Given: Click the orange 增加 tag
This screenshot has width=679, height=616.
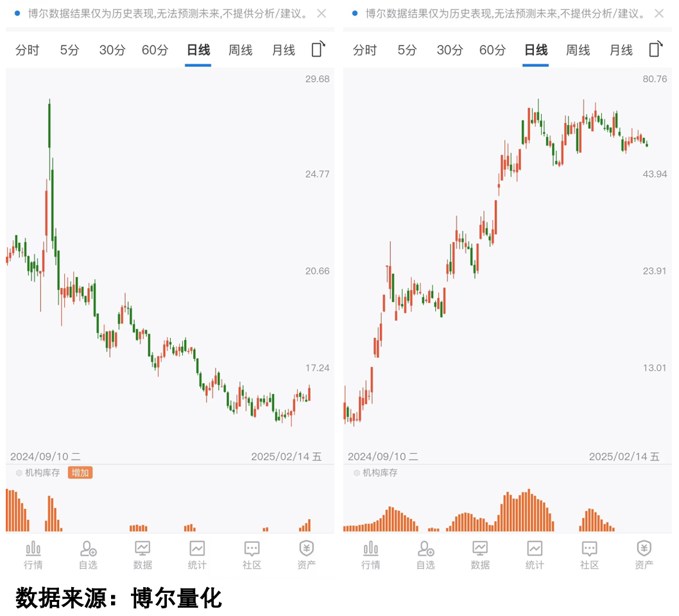Looking at the screenshot, I should point(80,473).
